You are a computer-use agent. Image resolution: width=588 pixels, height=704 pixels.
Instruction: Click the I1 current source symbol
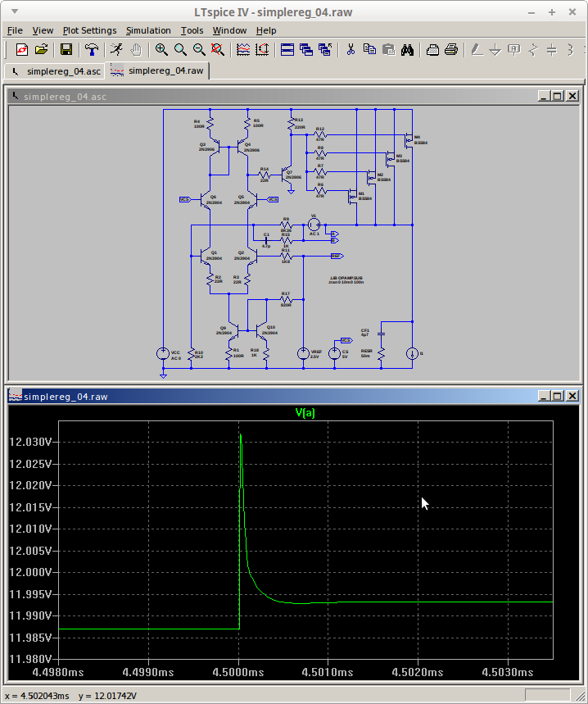pos(412,353)
